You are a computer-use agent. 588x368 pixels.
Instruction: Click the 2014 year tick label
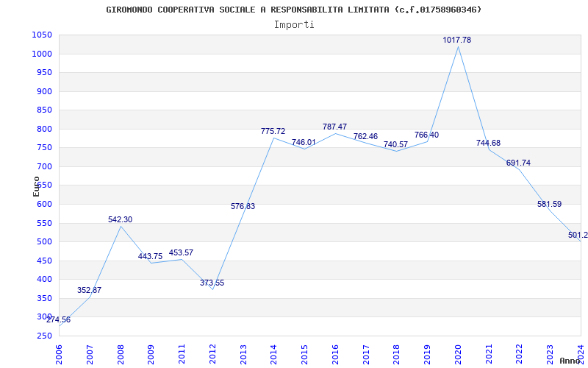pos(273,354)
